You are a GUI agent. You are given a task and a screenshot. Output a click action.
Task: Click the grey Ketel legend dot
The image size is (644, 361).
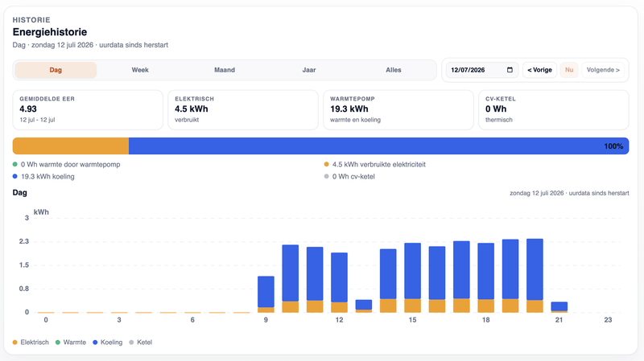[x=131, y=343]
